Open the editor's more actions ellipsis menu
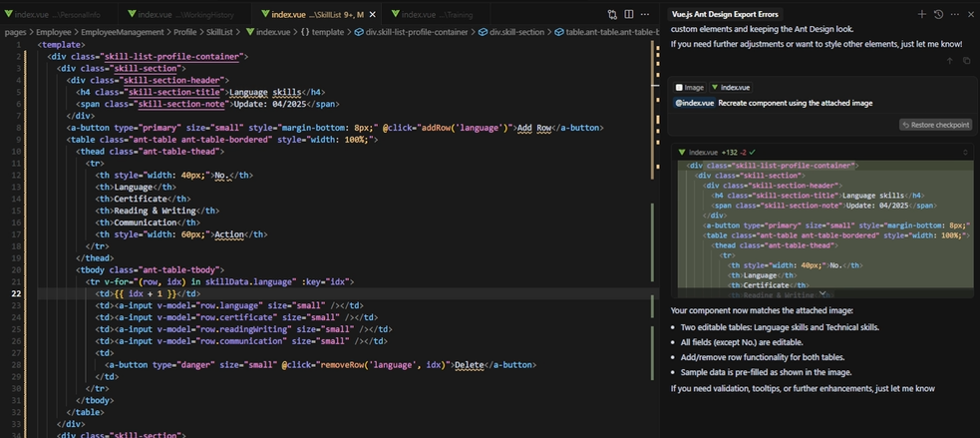The height and width of the screenshot is (438, 980). click(x=646, y=15)
